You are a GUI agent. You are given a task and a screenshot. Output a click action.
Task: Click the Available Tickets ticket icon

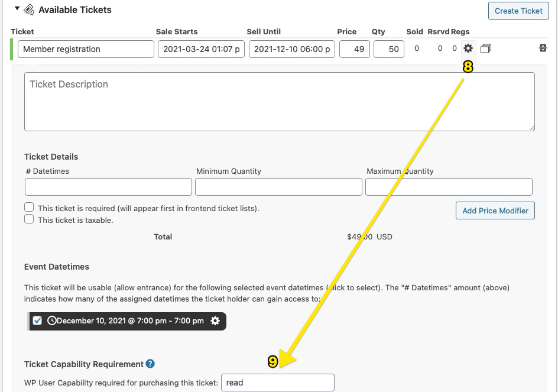(29, 9)
